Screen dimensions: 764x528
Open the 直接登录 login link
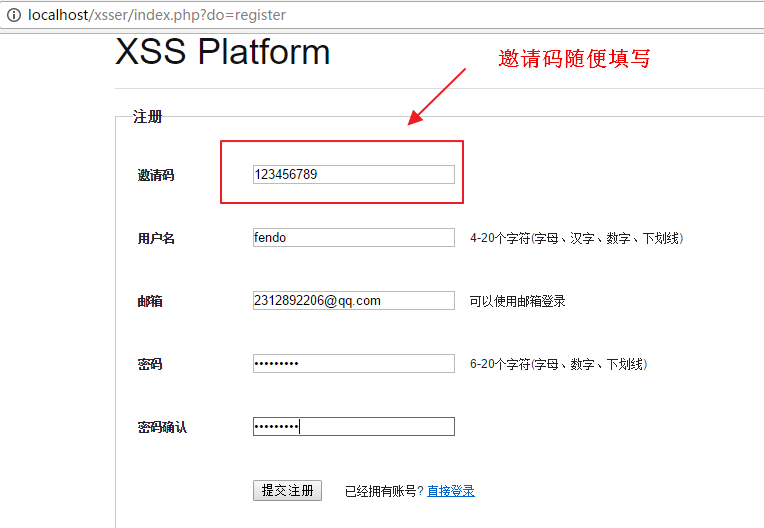click(x=451, y=491)
